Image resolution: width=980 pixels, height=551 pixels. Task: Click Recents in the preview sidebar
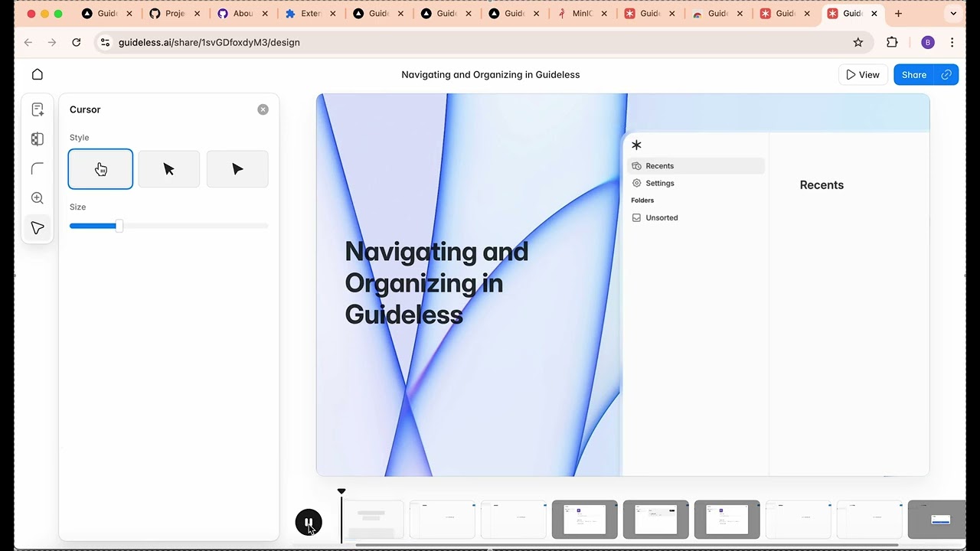[696, 165]
